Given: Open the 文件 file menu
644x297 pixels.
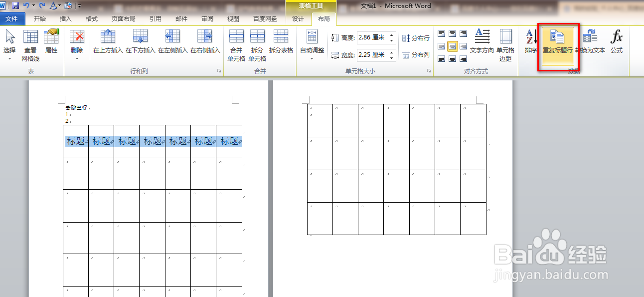Looking at the screenshot, I should tap(12, 19).
